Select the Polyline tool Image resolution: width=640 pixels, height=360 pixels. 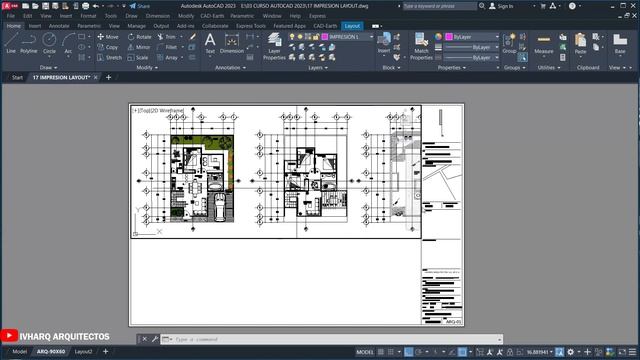tap(29, 43)
